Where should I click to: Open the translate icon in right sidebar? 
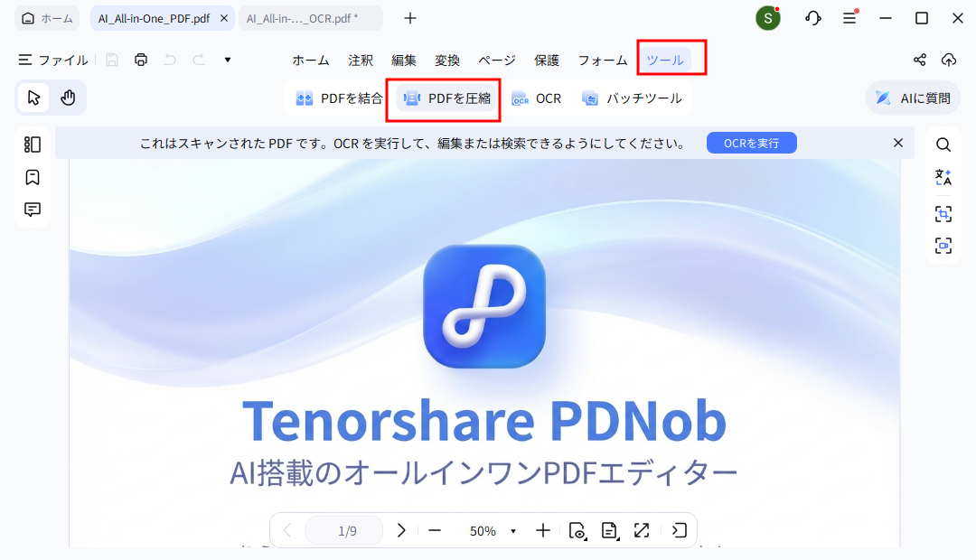(x=943, y=177)
